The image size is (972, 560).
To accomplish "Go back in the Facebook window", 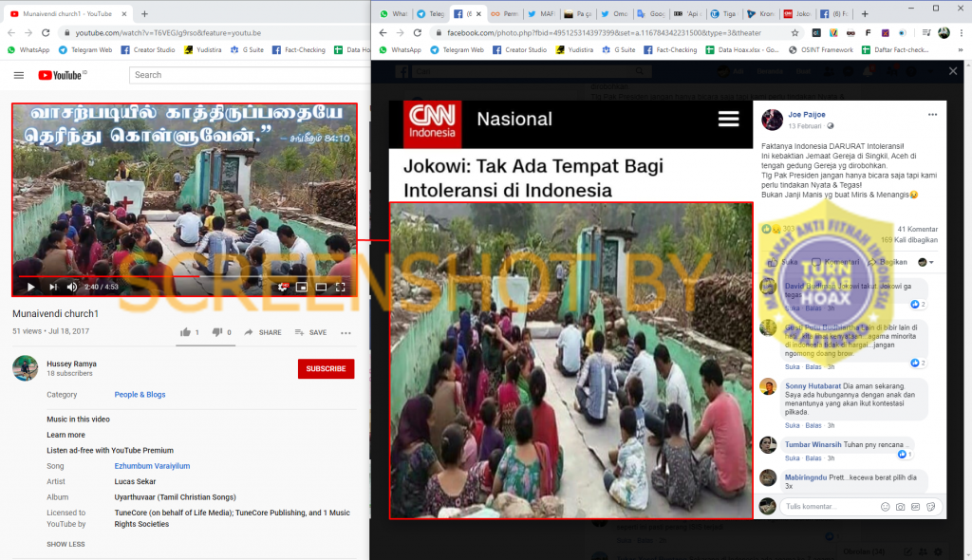I will (383, 32).
